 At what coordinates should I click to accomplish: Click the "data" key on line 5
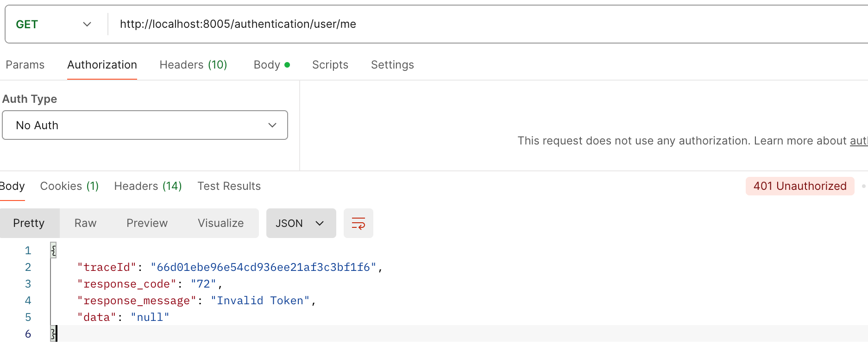point(96,317)
